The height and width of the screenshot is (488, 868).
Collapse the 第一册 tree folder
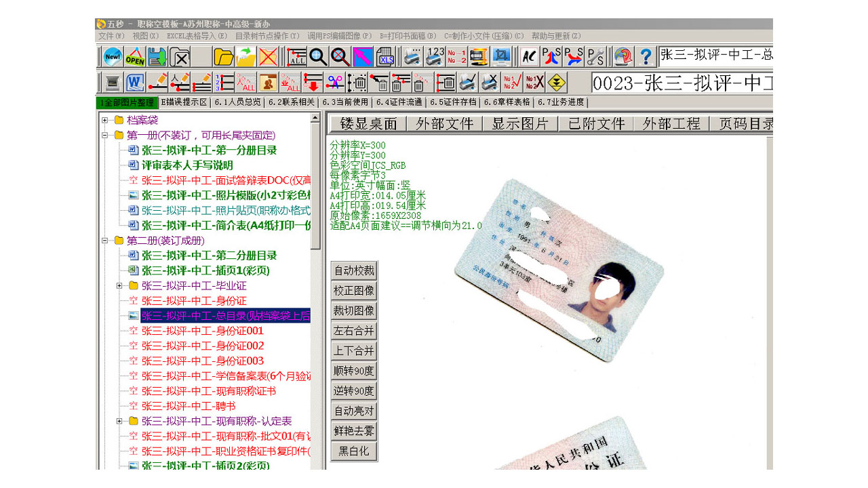(x=105, y=136)
